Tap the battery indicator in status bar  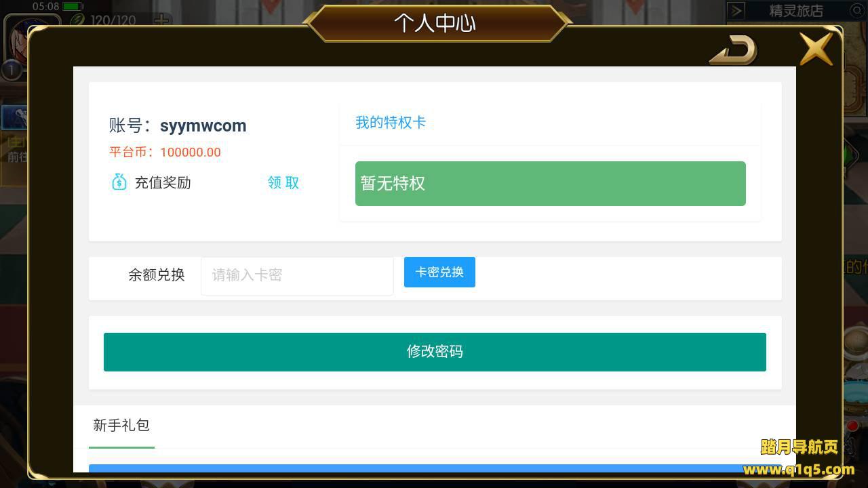(73, 7)
